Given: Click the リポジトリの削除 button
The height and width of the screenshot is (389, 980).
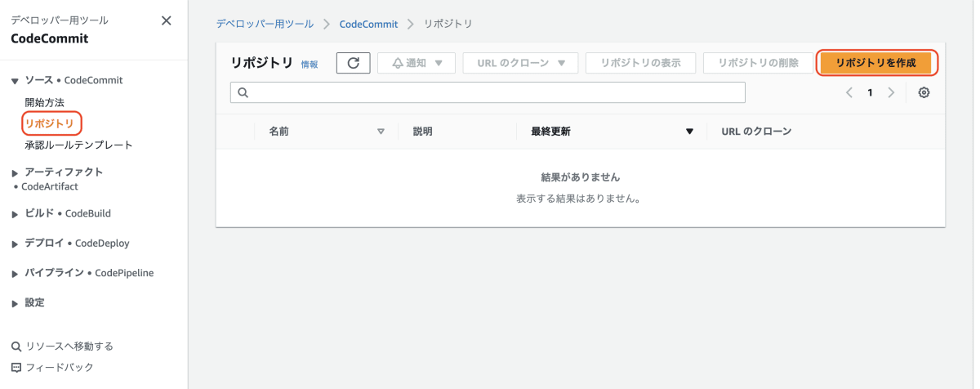Looking at the screenshot, I should [758, 63].
